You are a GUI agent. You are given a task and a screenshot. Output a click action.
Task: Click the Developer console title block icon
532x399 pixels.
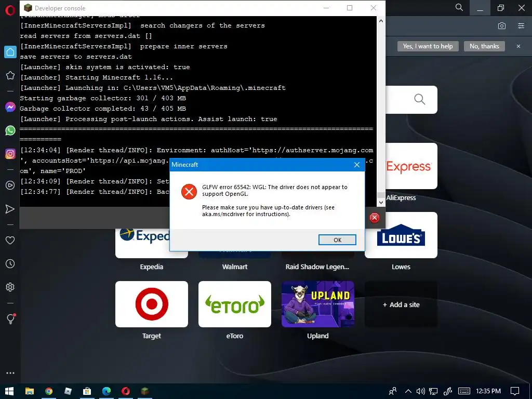[28, 8]
